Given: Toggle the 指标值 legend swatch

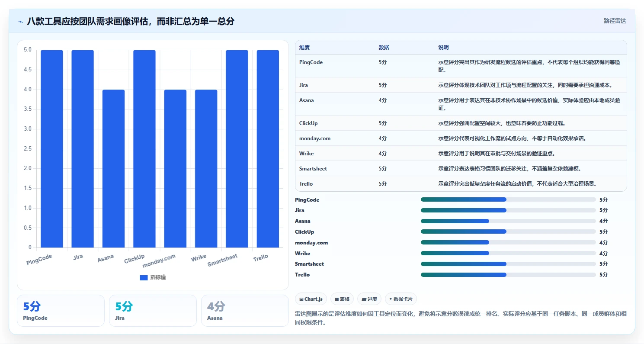Looking at the screenshot, I should point(144,278).
